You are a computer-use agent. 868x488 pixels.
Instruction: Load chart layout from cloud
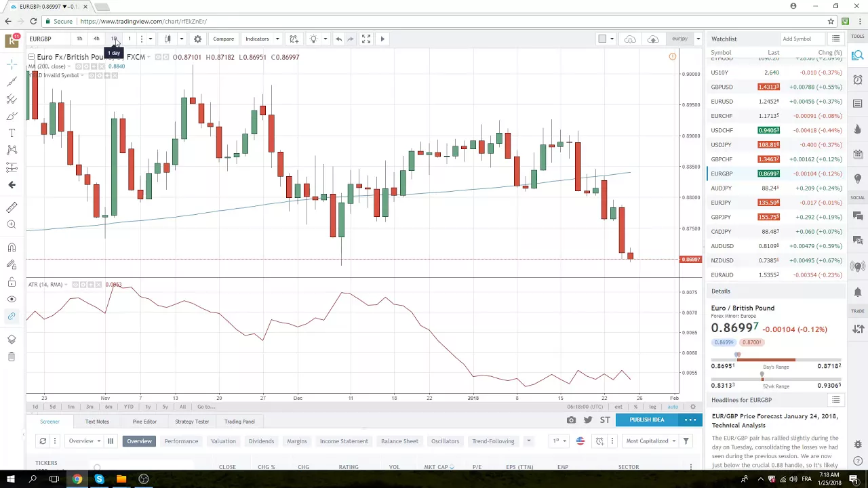coord(630,39)
